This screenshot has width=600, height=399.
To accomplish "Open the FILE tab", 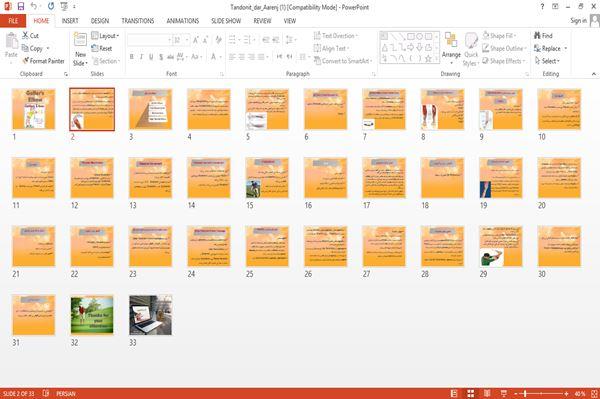I will click(x=13, y=21).
